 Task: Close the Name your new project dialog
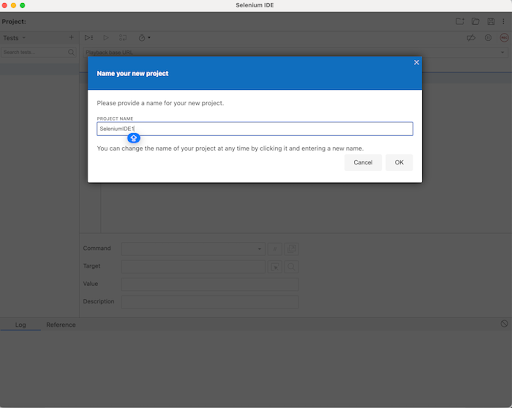coord(416,62)
